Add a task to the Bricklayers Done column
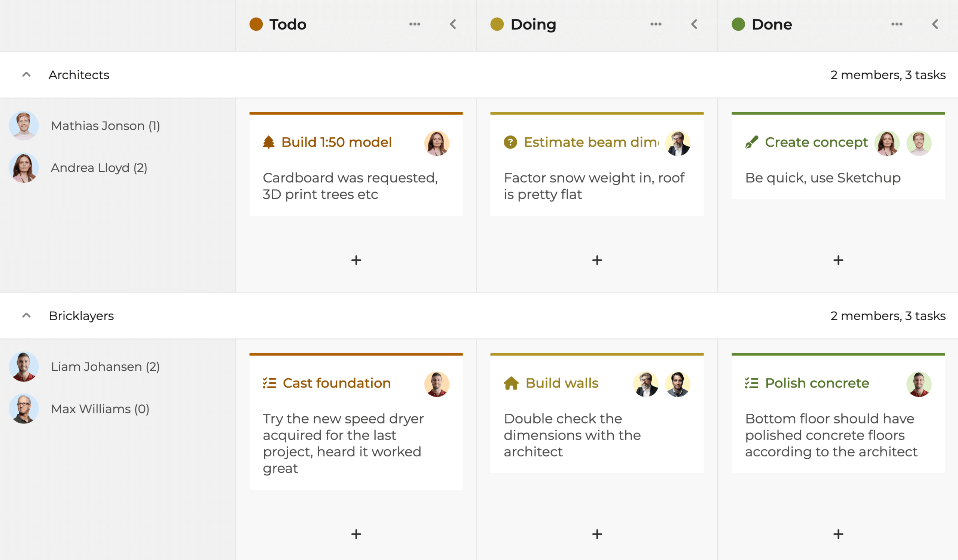The image size is (958, 560). click(x=838, y=534)
